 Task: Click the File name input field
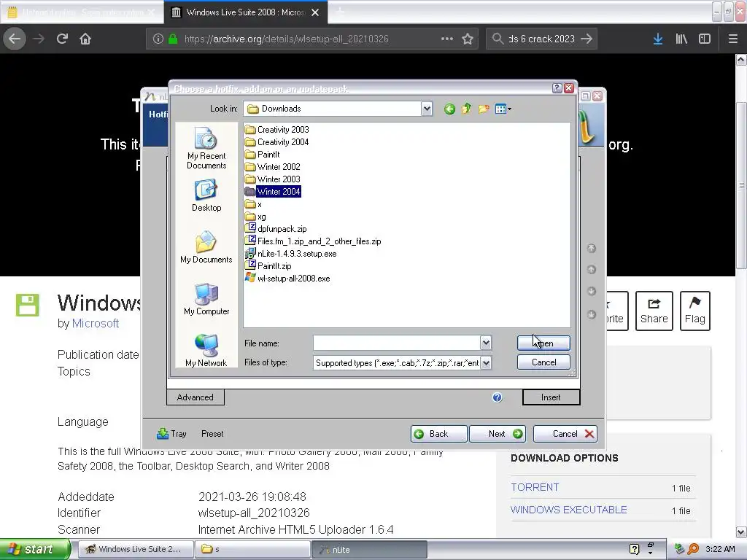pos(396,343)
